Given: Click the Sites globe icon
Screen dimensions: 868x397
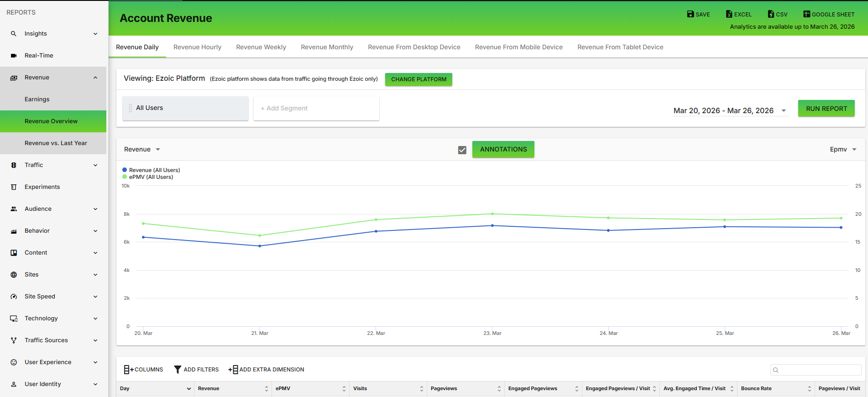Looking at the screenshot, I should [14, 275].
